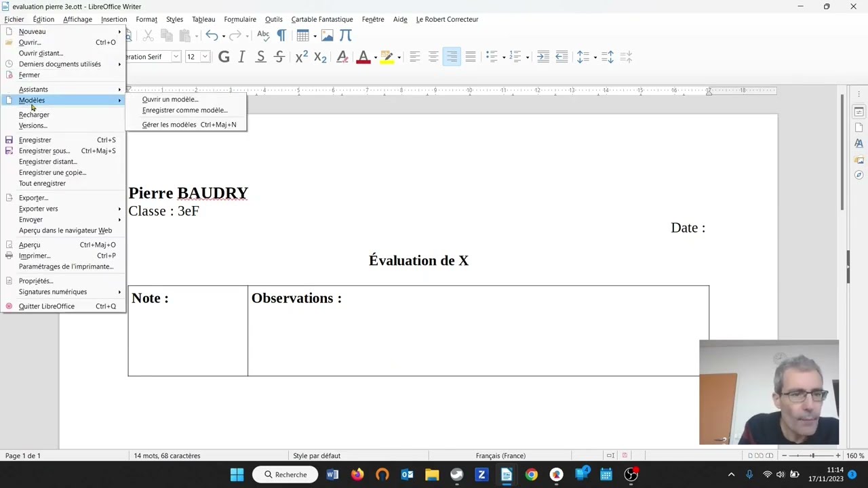Toggle right alignment

(x=452, y=57)
